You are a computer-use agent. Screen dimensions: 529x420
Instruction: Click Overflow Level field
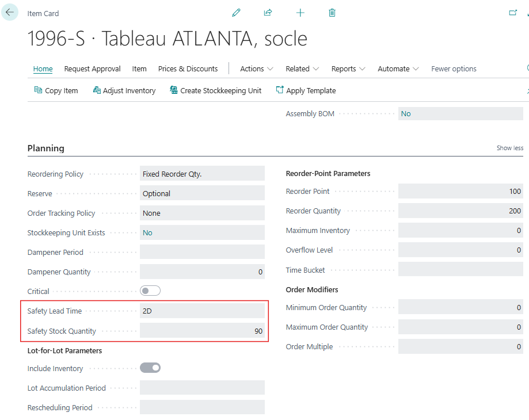coord(461,250)
